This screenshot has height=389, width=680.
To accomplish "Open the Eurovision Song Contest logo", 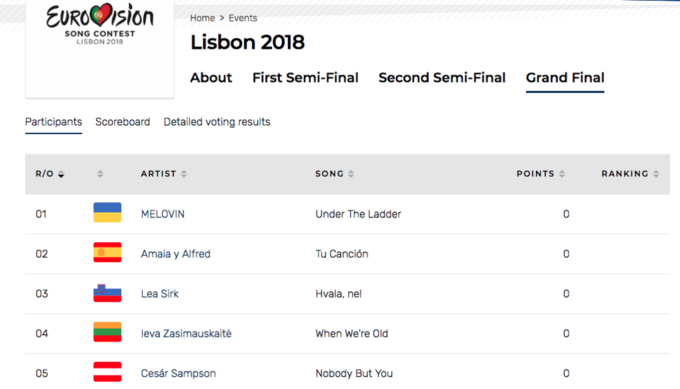I will [100, 24].
